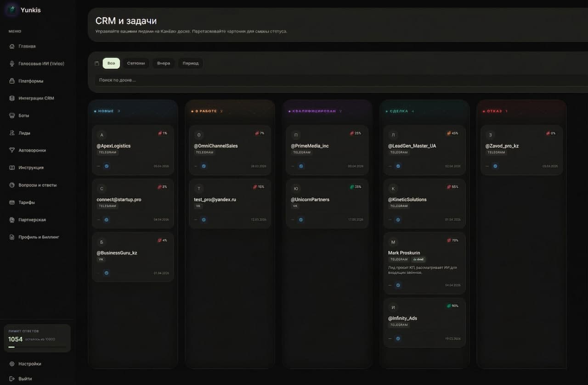Open the Вчера filter option
The height and width of the screenshot is (385, 588).
pos(164,63)
